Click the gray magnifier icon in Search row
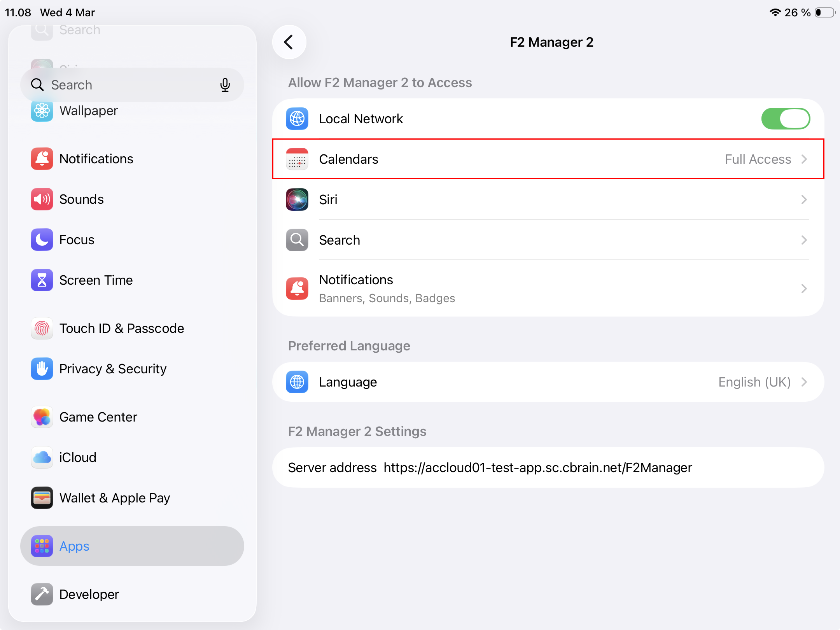This screenshot has height=630, width=840. (297, 240)
